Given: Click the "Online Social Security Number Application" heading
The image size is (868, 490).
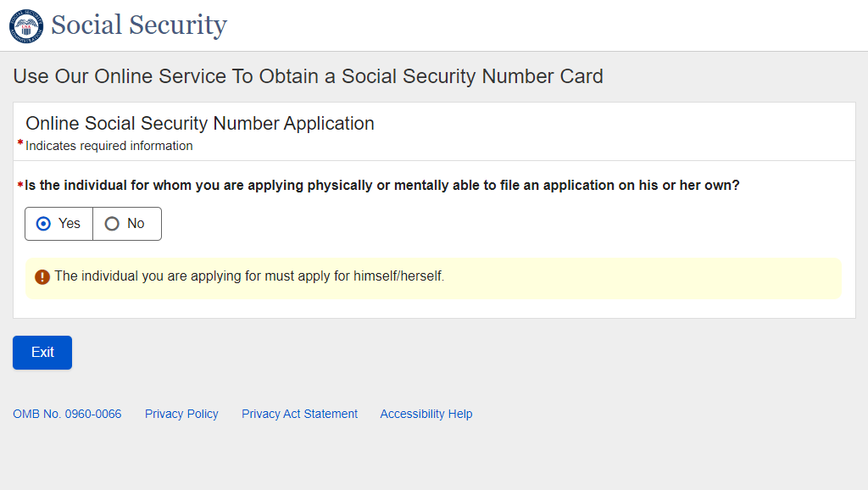Looking at the screenshot, I should (x=200, y=123).
